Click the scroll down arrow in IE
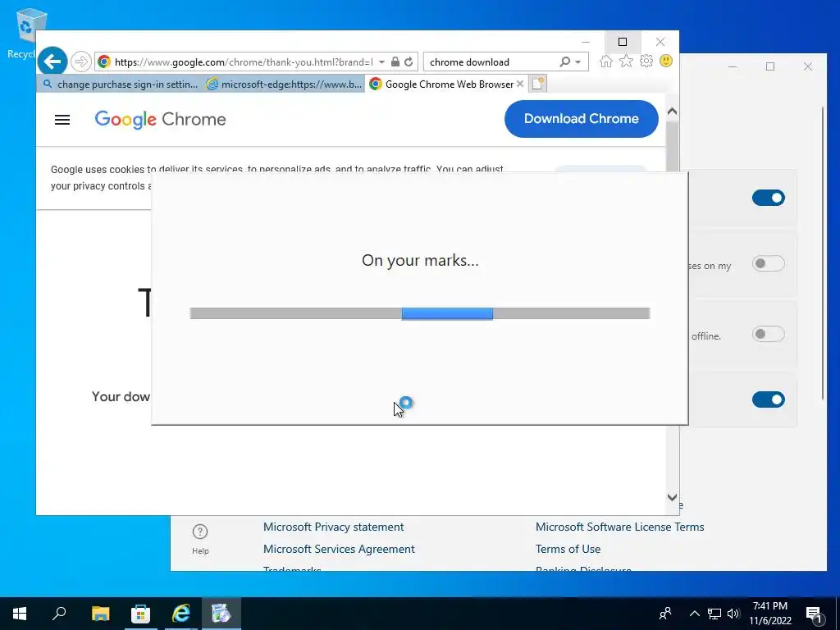The height and width of the screenshot is (630, 840). tap(672, 497)
